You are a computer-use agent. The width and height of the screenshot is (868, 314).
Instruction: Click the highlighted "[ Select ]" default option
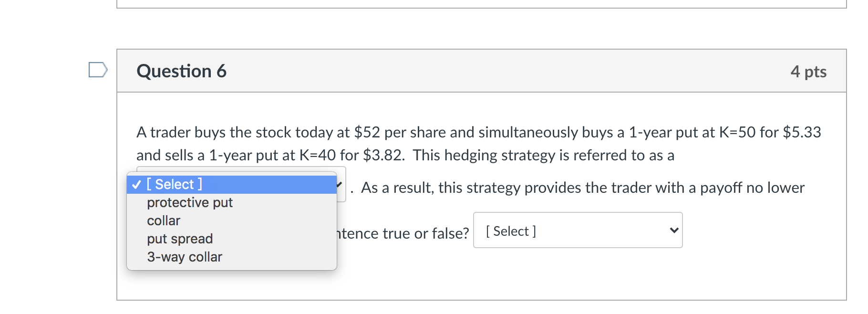[x=174, y=184]
